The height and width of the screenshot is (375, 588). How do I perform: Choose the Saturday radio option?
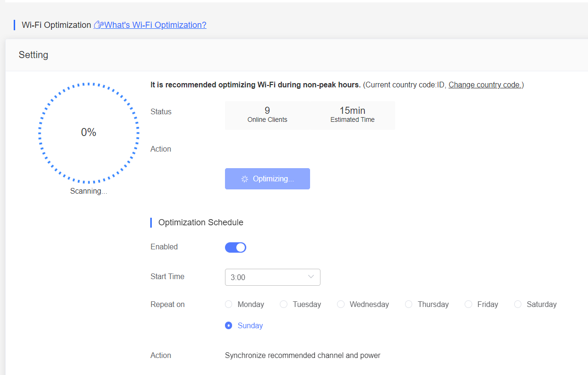point(518,305)
